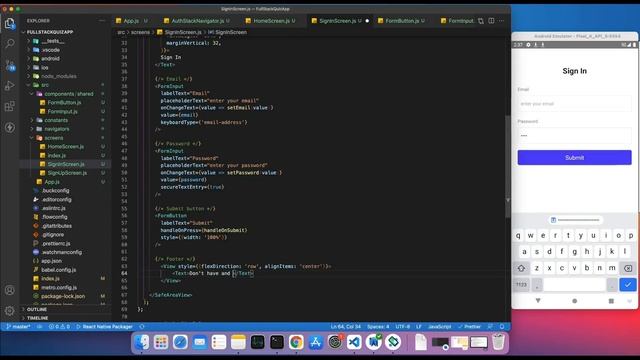Click Prettier in the status bar
The height and width of the screenshot is (360, 640).
click(x=469, y=327)
